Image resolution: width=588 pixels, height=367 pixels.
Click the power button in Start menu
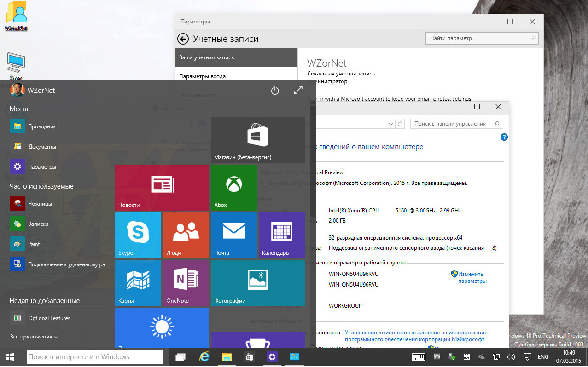pos(275,91)
